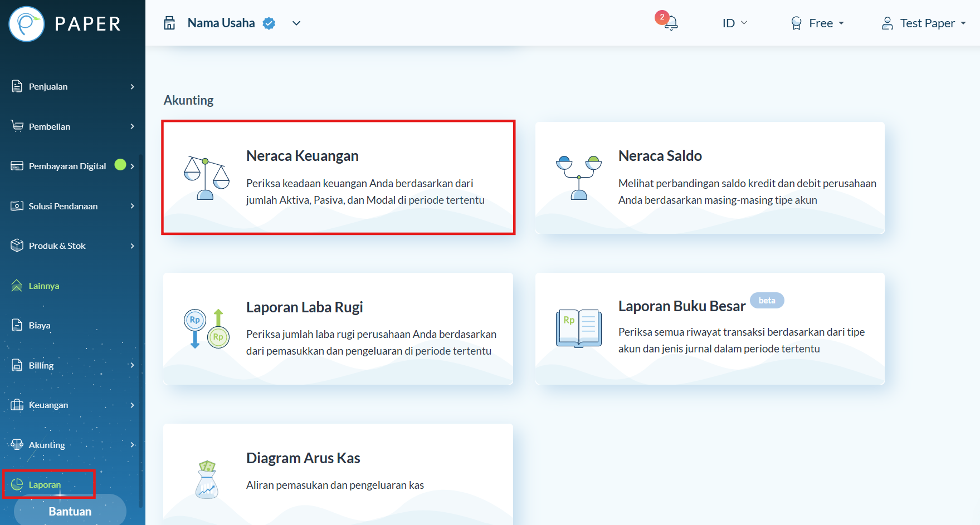
Task: Click the balance scale icon of Neraca Keuangan
Action: click(x=207, y=178)
